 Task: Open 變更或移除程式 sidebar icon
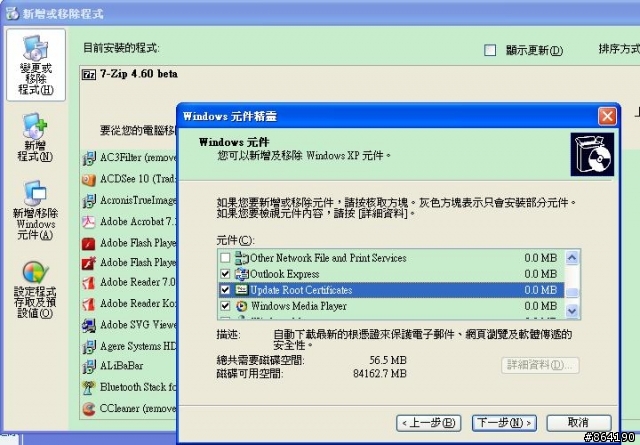36,65
